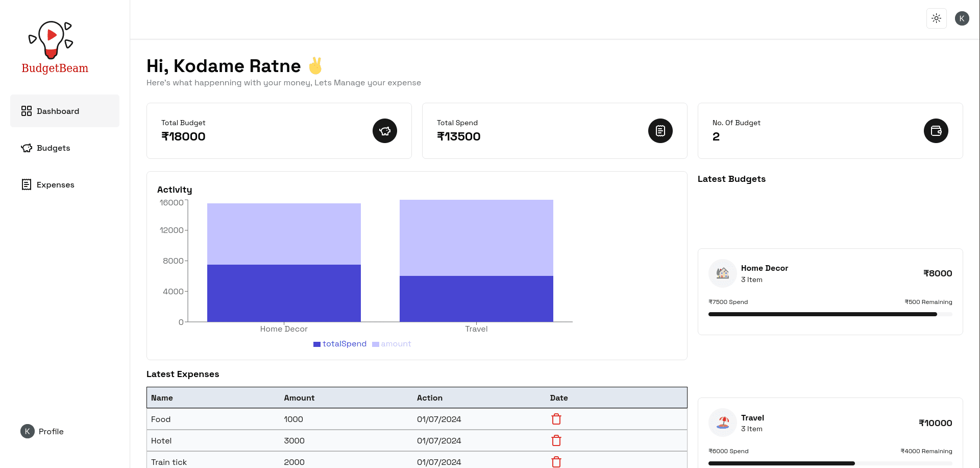This screenshot has height=468, width=980.
Task: Toggle the totalSpend legend entry
Action: coord(340,344)
